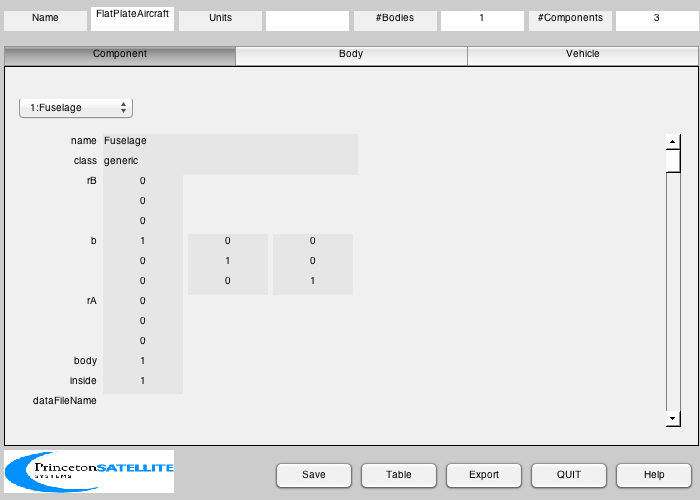
Task: Click the rA label
Action: point(92,301)
